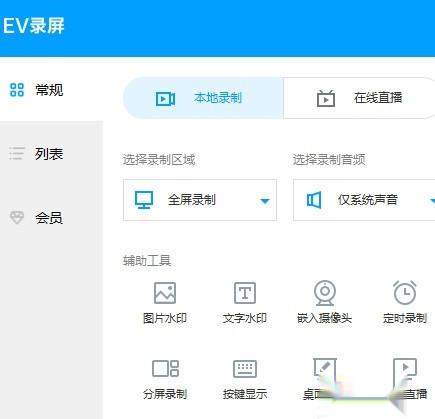
Task: Click the 文字水印 label text
Action: [245, 318]
